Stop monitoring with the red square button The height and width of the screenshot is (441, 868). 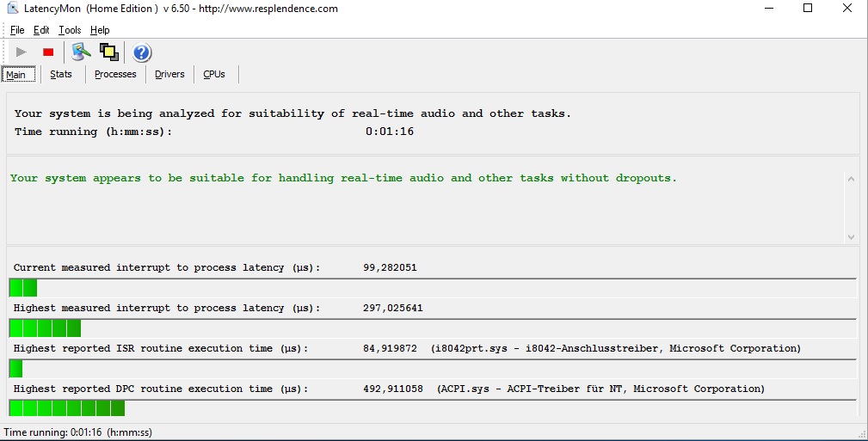click(48, 52)
